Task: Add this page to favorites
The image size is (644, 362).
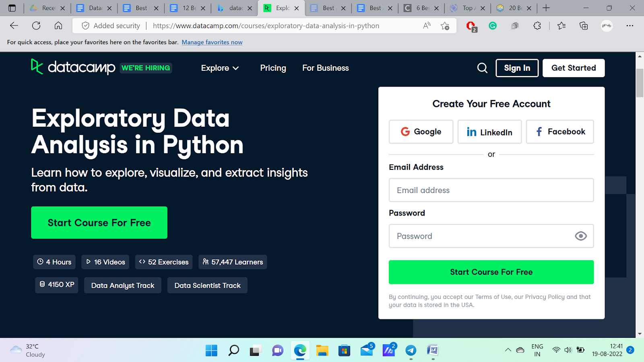Action: 445,26
